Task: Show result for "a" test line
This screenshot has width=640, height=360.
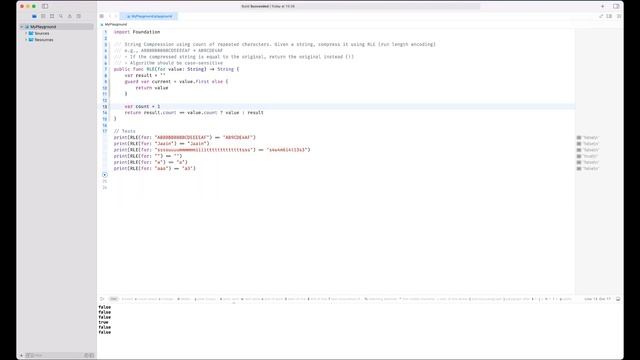Action: (x=579, y=162)
